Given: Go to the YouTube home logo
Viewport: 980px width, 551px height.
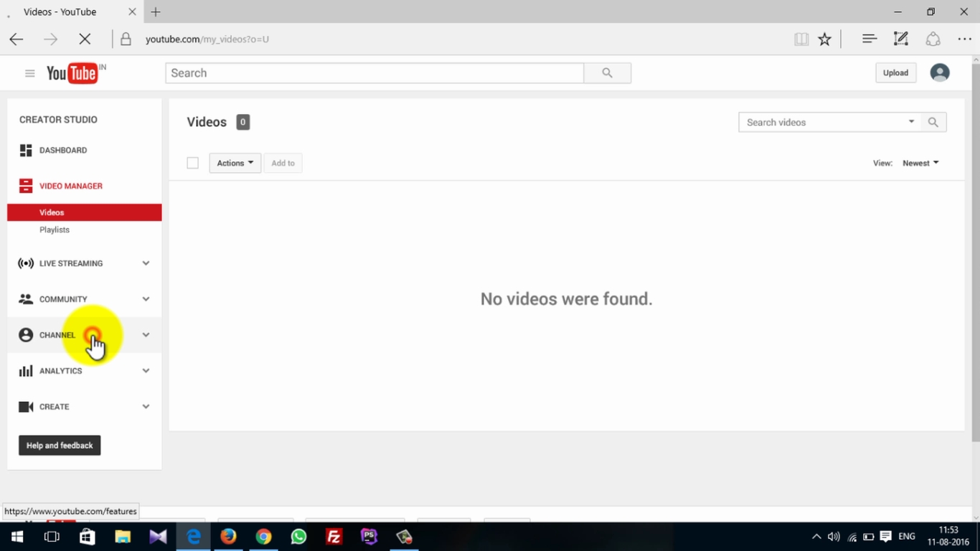Looking at the screenshot, I should click(x=72, y=73).
